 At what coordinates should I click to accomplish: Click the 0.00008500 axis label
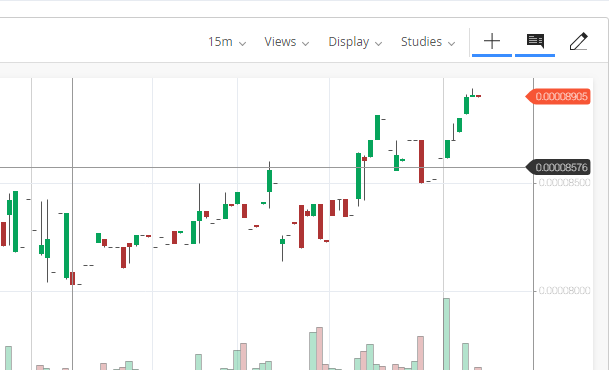(564, 182)
